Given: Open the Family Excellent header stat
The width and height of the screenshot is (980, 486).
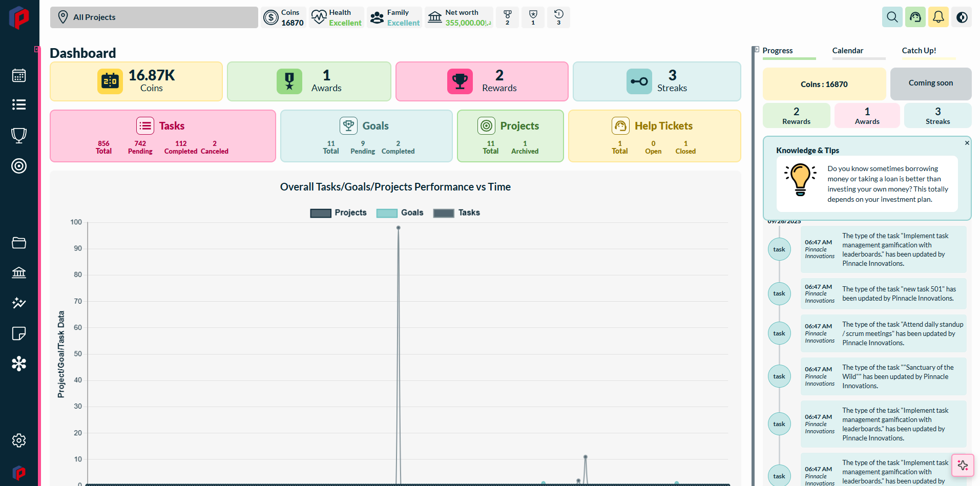Looking at the screenshot, I should click(x=394, y=17).
